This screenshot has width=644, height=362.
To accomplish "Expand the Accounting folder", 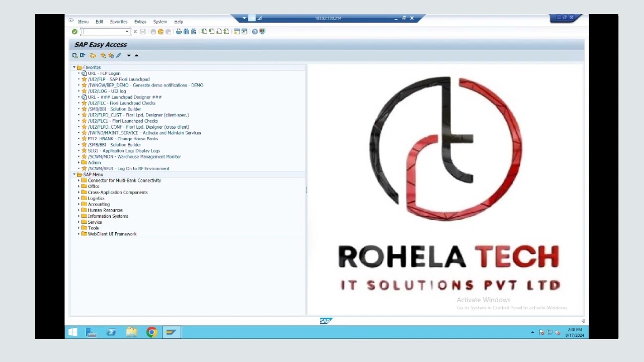I will pyautogui.click(x=79, y=204).
